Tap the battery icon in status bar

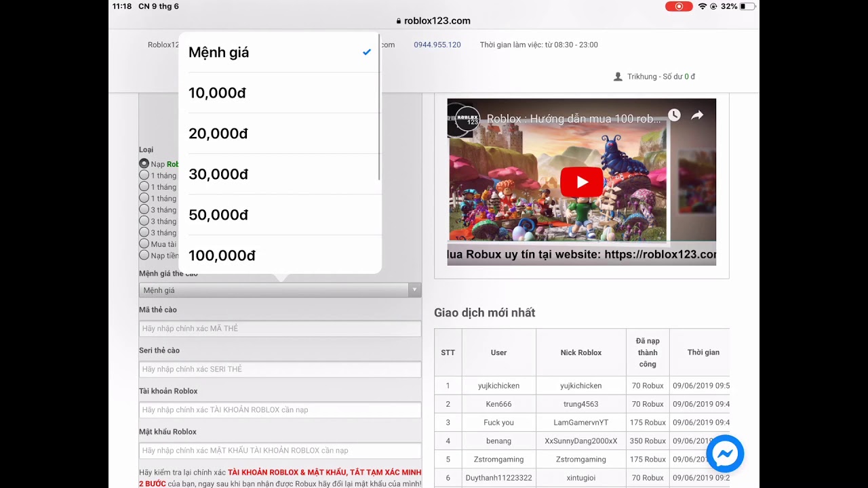click(x=747, y=6)
